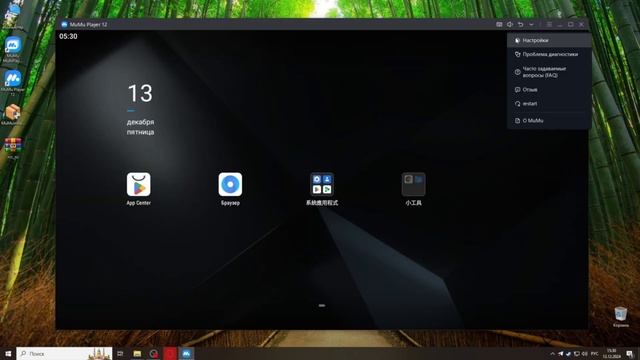Click the network tray icon
The image size is (640, 360).
click(577, 353)
